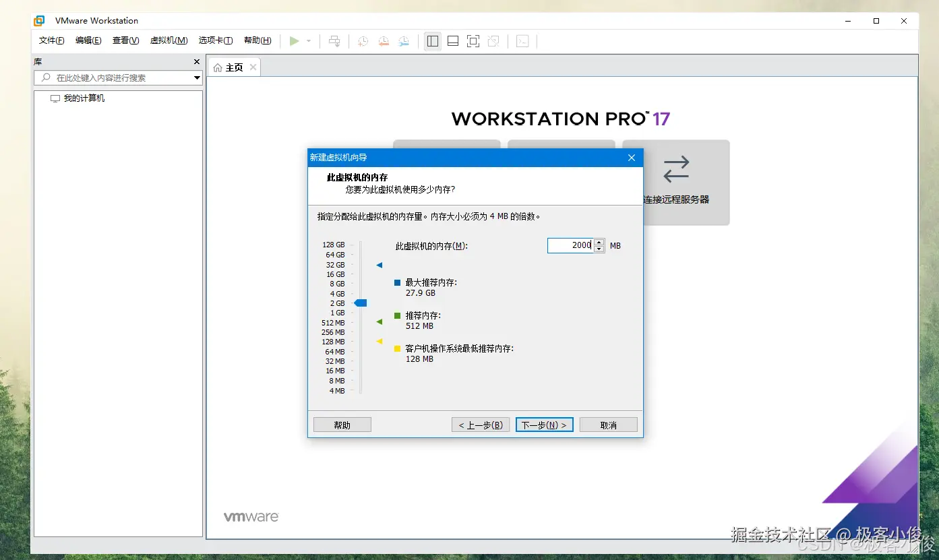Power on the virtual machine (green play icon)
This screenshot has width=939, height=560.
pyautogui.click(x=295, y=41)
